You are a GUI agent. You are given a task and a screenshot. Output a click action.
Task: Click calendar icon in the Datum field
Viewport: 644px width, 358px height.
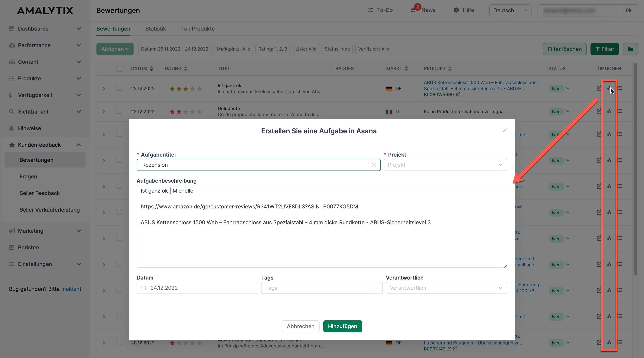(x=143, y=288)
